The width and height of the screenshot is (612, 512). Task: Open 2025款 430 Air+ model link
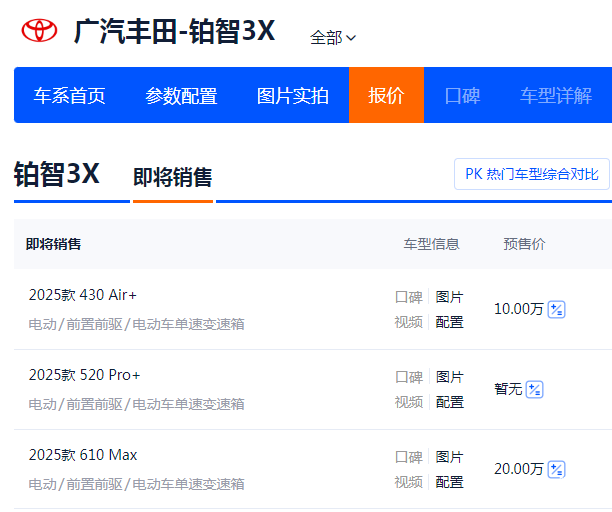coord(83,295)
